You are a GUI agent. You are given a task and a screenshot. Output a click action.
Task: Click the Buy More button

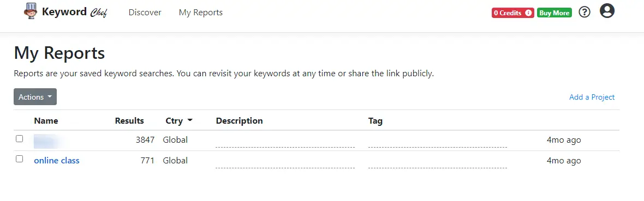pyautogui.click(x=554, y=13)
